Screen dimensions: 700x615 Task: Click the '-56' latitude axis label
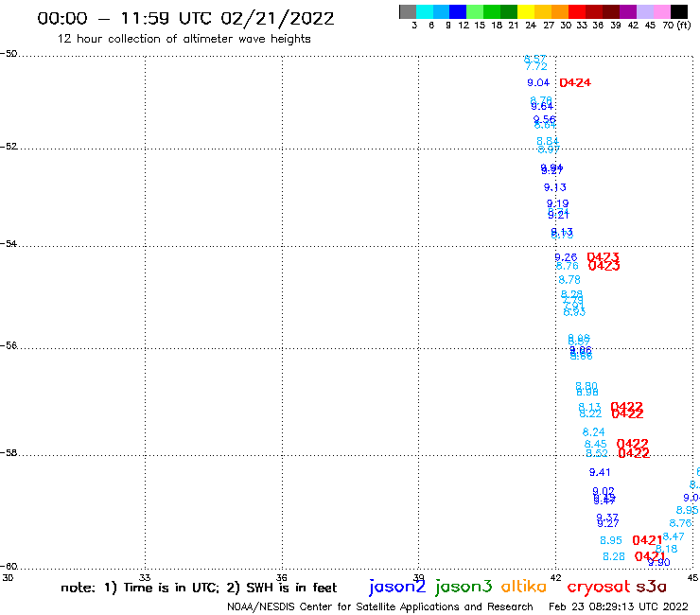tap(9, 345)
